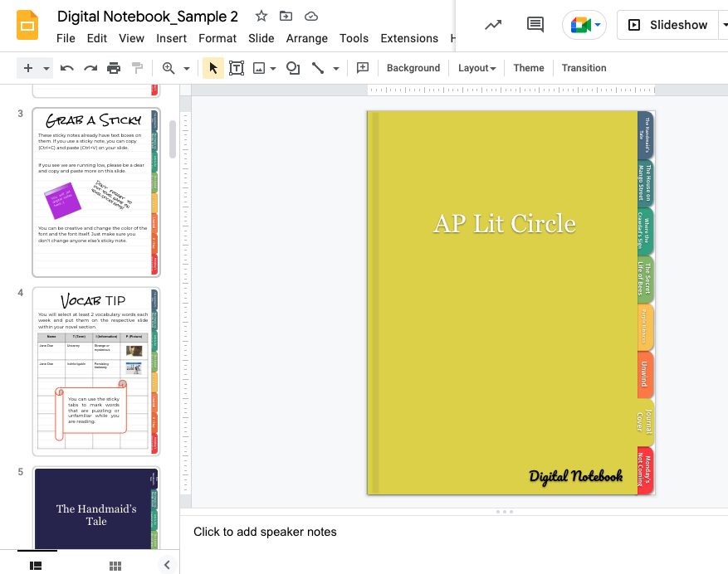Open the activity dashboard trend icon
The height and width of the screenshot is (574, 728).
493,25
